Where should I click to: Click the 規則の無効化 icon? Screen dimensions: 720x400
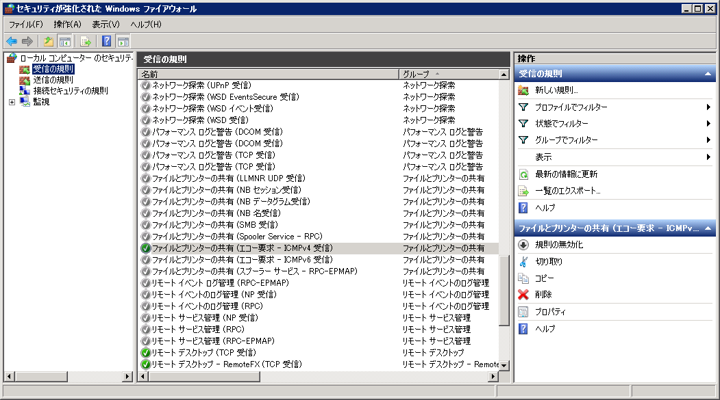tap(523, 245)
